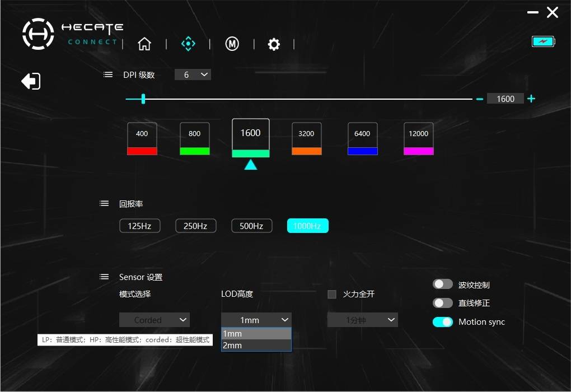Click the minus icon beside the DPI value
Screen dimensions: 571x392
[x=480, y=99]
